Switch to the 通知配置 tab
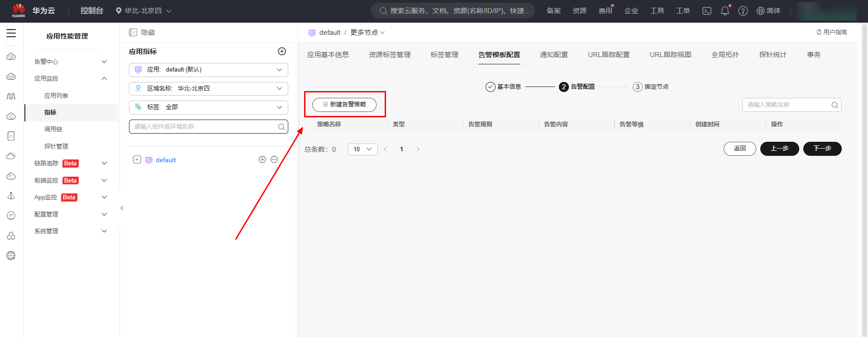Screen dimensions: 868x337 (553, 55)
